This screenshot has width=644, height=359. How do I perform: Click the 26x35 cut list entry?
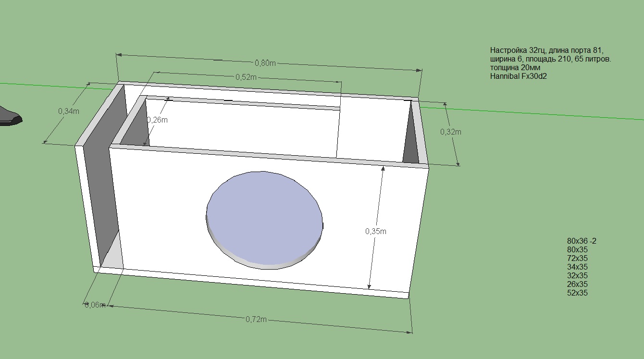(577, 284)
